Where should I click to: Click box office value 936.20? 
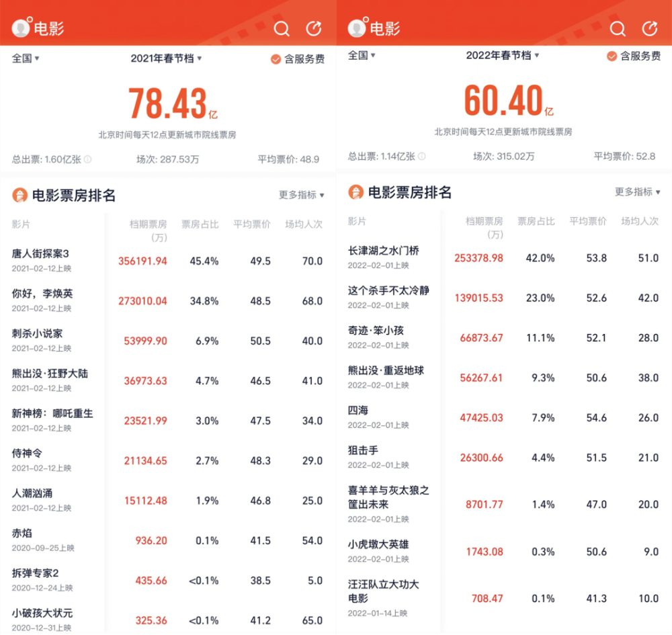tap(151, 540)
